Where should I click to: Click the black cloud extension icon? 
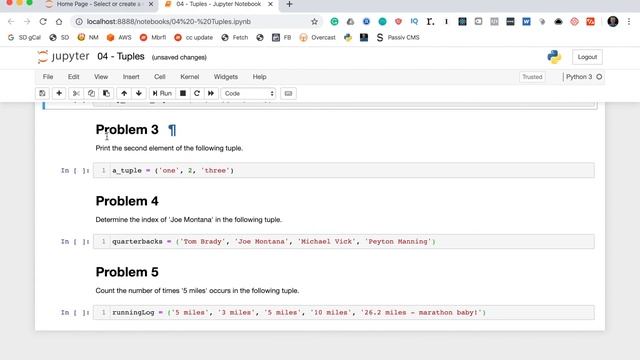pyautogui.click(x=558, y=22)
